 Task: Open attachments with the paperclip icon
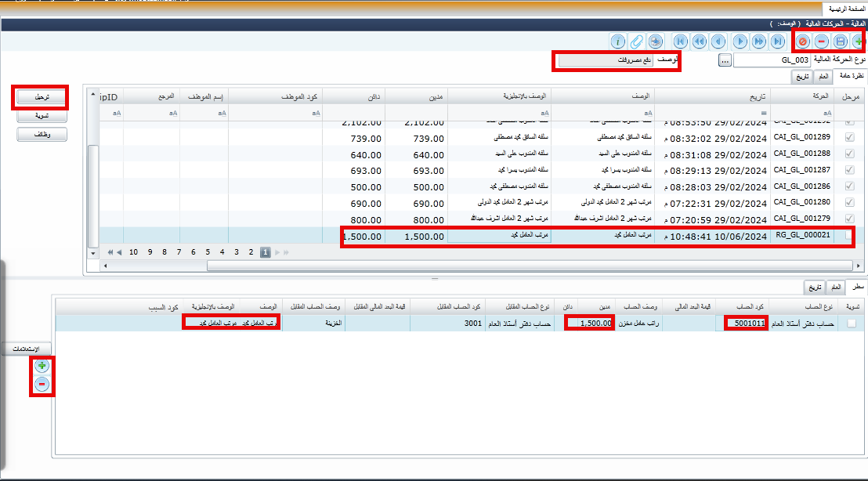[x=636, y=41]
